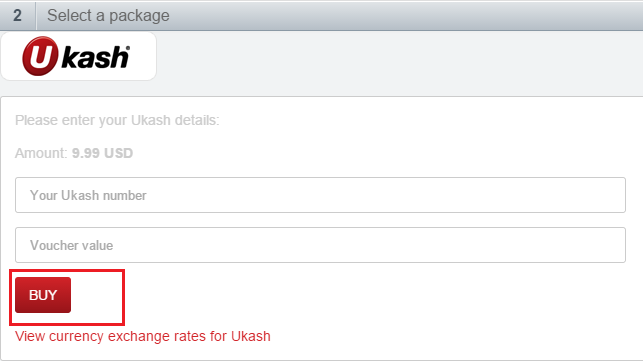Screen dimensions: 643x361
Task: Click the step number 2 badge
Action: pyautogui.click(x=17, y=16)
